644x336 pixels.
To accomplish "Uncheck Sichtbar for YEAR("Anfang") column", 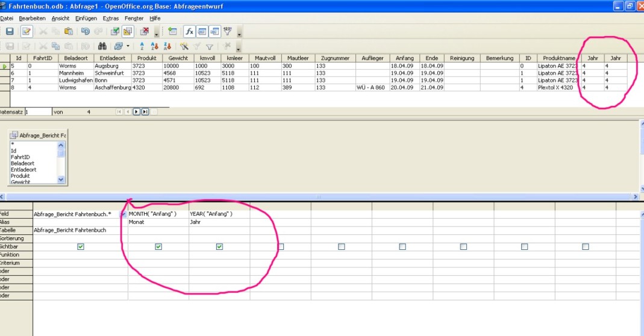I will 219,246.
